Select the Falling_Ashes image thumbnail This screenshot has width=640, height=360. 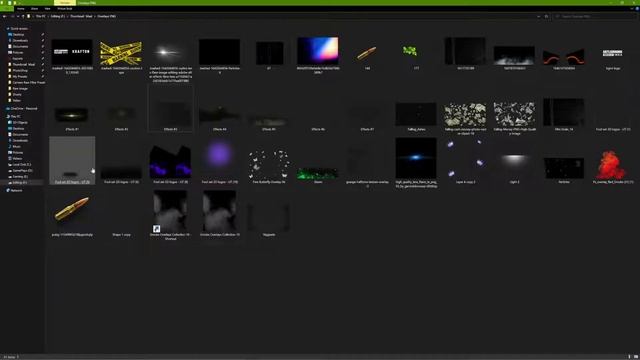tap(416, 114)
